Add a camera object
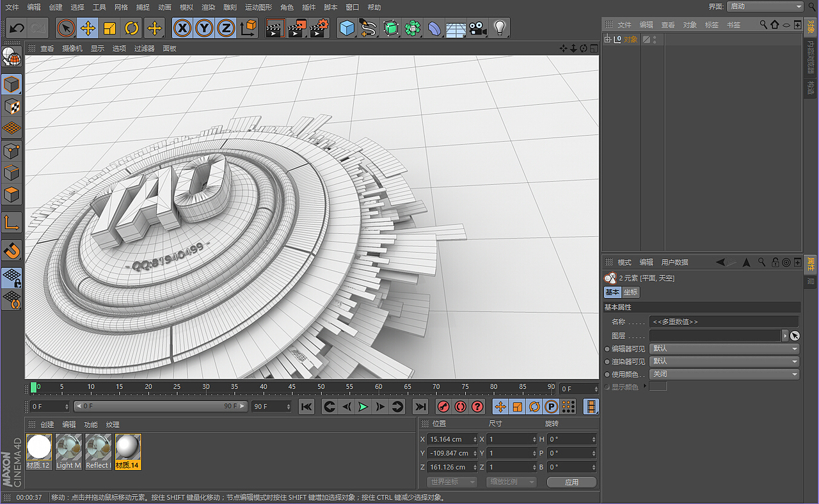The image size is (819, 504). tap(477, 28)
